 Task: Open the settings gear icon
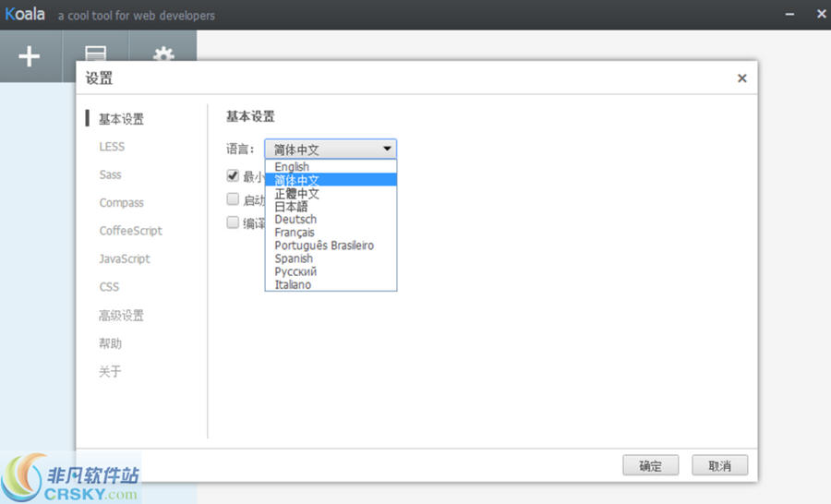click(163, 54)
